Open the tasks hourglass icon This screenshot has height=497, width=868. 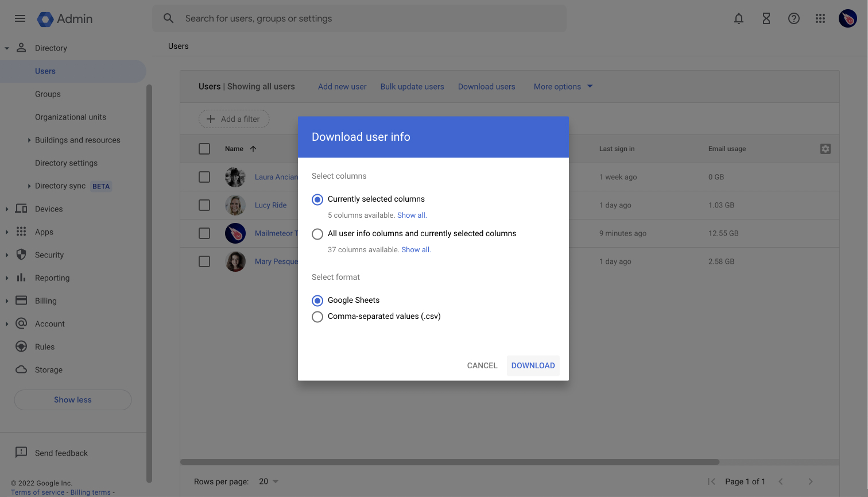pos(766,18)
